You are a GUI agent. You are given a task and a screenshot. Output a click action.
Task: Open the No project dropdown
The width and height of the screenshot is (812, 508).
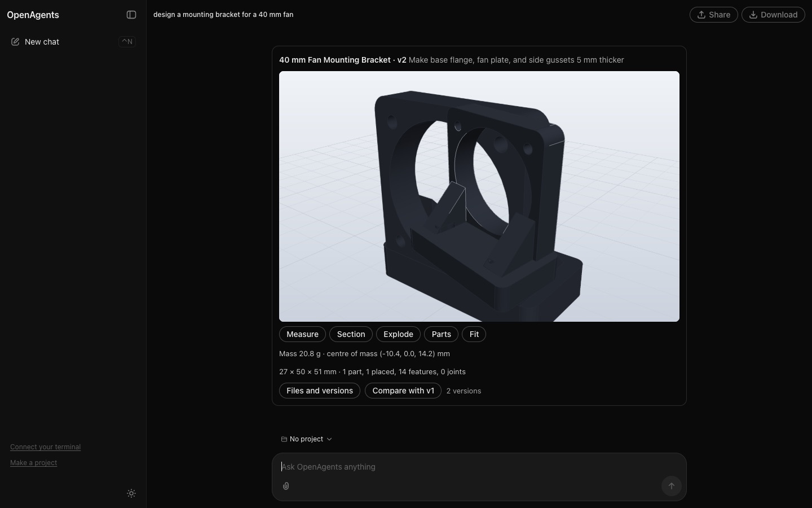click(x=306, y=439)
